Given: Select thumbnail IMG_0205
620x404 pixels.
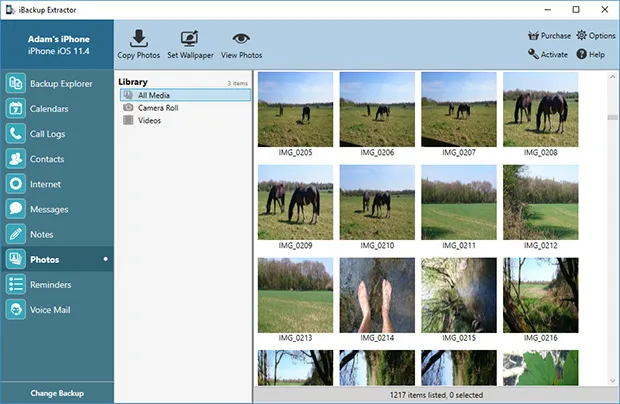Looking at the screenshot, I should pyautogui.click(x=295, y=109).
